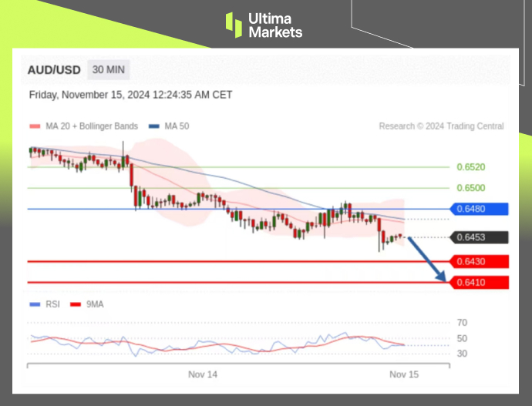The image size is (532, 406).
Task: Click the Ultima Markets logo icon
Action: pyautogui.click(x=234, y=25)
